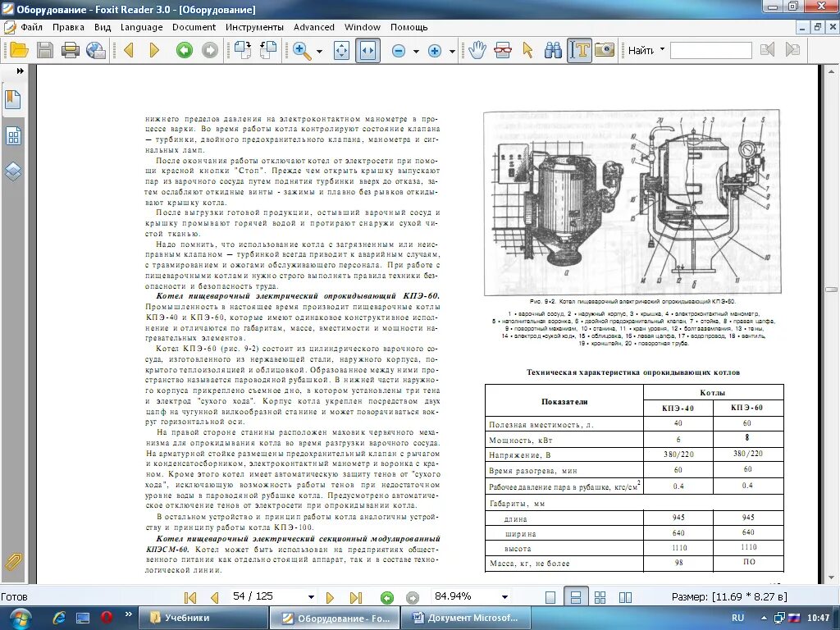Switch to Учебники taskbar window

click(x=203, y=618)
